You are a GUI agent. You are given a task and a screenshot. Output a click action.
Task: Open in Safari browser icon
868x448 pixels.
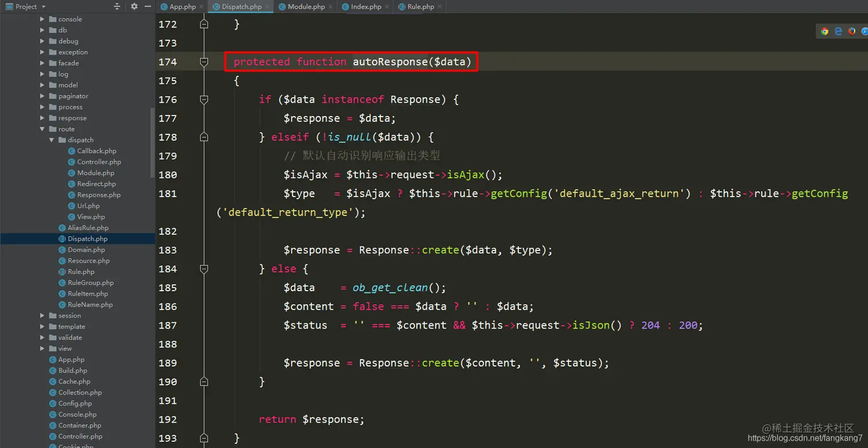865,32
